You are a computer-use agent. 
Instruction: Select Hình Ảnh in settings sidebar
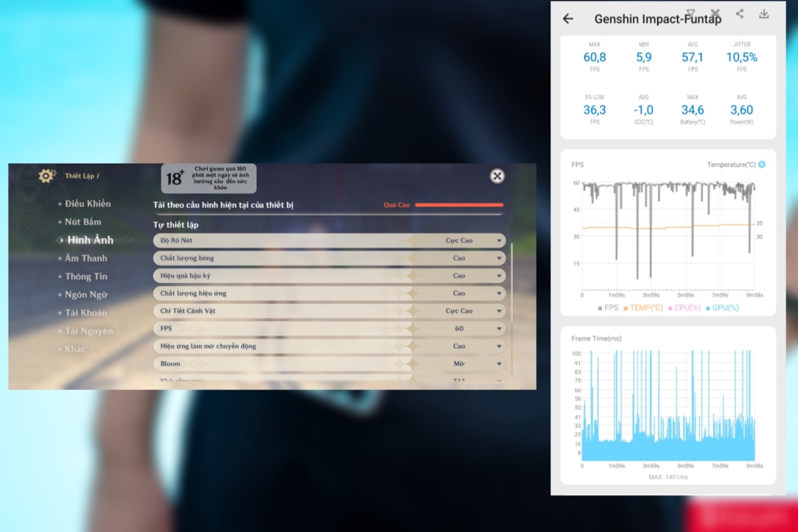[x=90, y=240]
